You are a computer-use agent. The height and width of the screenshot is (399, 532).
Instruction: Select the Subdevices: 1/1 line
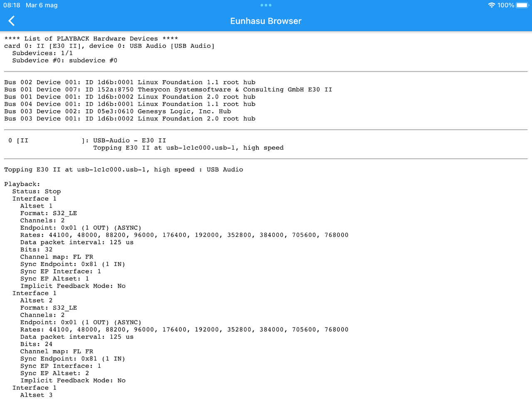(42, 53)
